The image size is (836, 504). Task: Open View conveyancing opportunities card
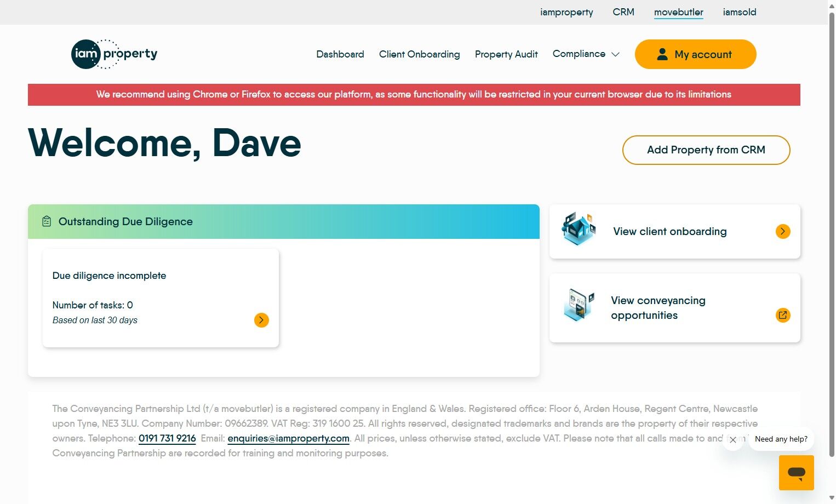tap(675, 308)
